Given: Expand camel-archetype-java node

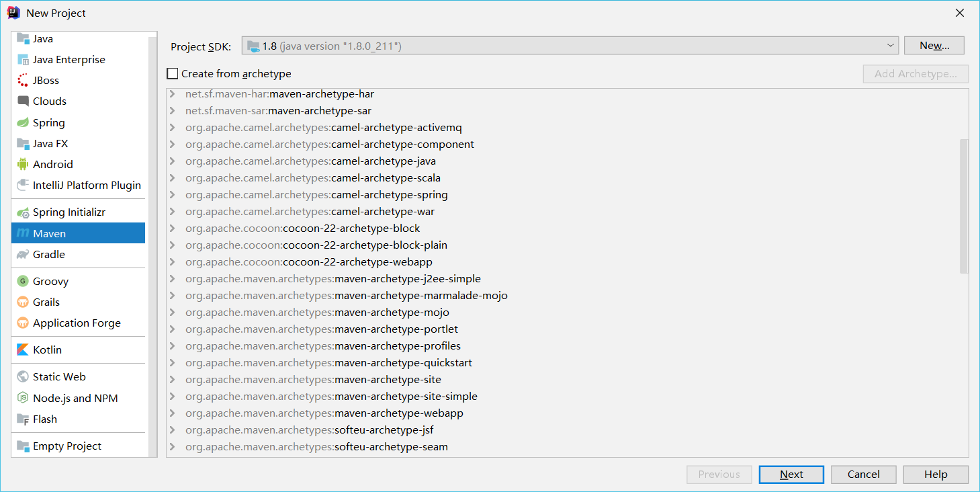Looking at the screenshot, I should (x=173, y=161).
